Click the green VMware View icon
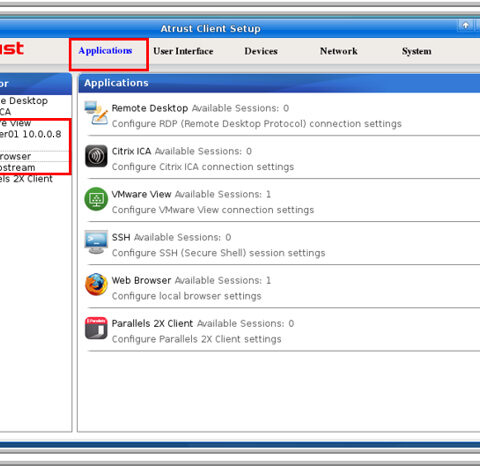480x466 pixels. 96,199
